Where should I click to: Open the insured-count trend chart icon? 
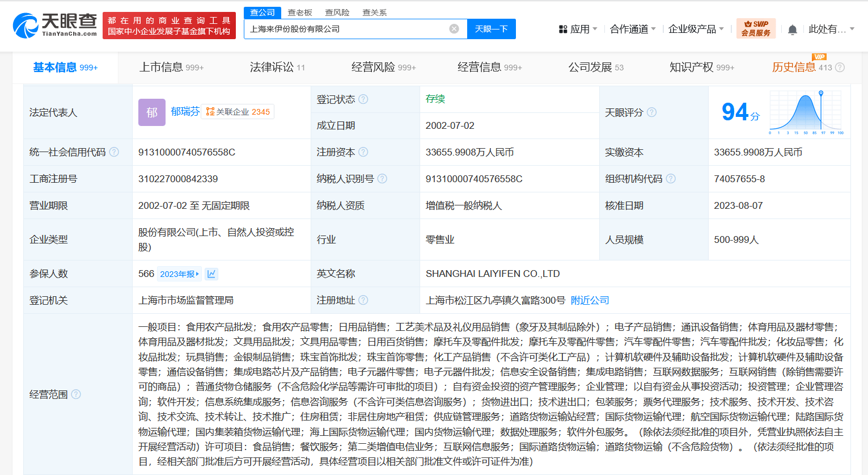pos(211,274)
